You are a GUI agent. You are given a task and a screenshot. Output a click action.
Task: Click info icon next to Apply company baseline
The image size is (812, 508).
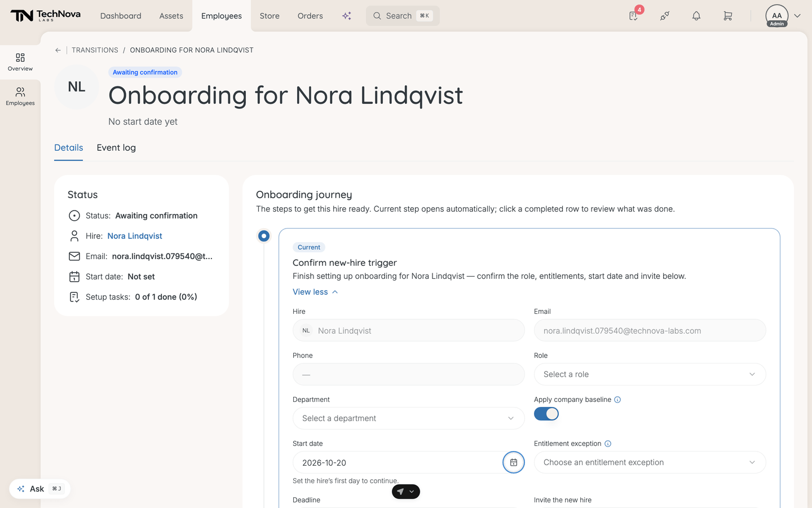tap(617, 400)
